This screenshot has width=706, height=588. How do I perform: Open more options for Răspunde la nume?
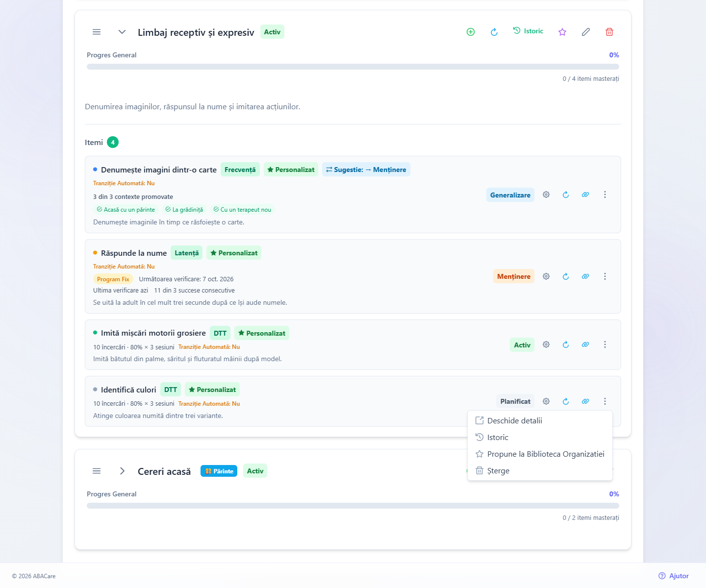click(x=605, y=276)
